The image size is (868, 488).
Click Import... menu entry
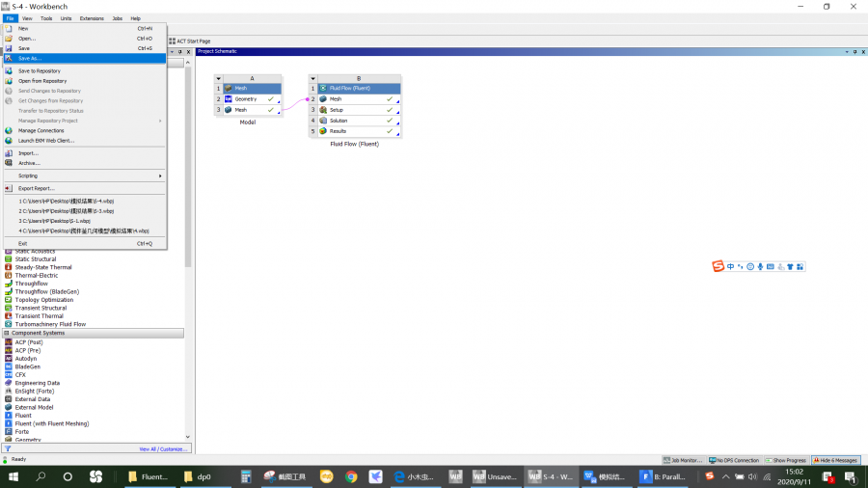click(x=85, y=153)
